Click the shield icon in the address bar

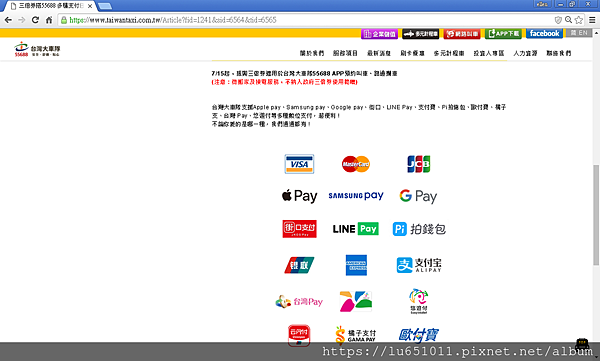(558, 20)
